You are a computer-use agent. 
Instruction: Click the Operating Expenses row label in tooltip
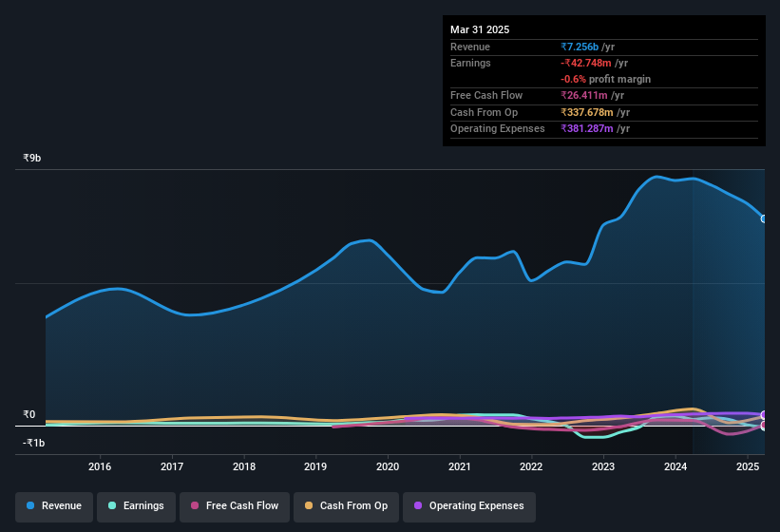click(x=498, y=129)
